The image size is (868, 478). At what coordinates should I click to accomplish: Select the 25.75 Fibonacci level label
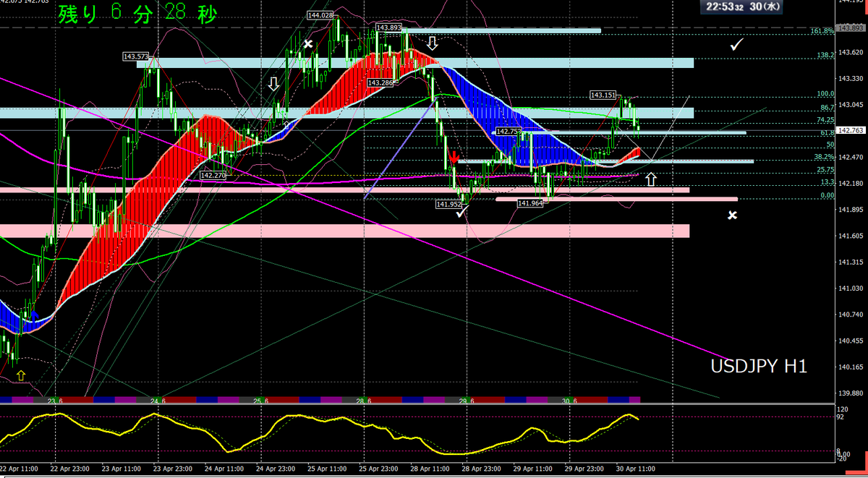826,170
